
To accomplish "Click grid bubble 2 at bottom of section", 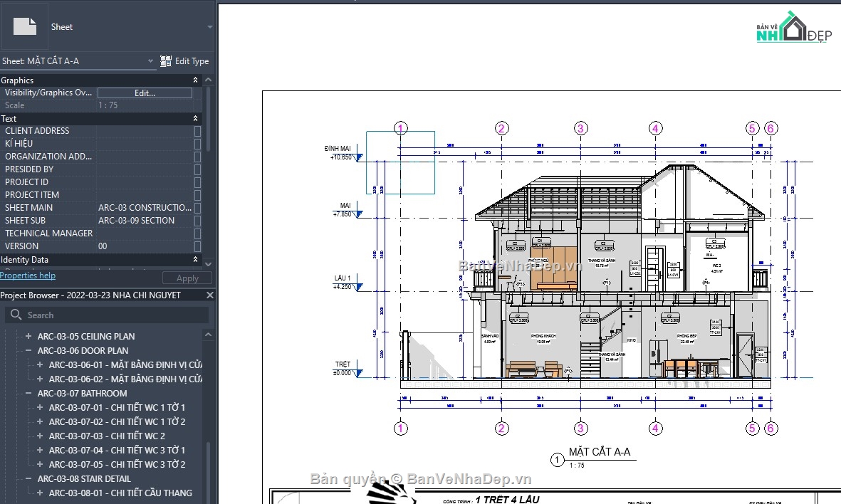I will pos(501,429).
